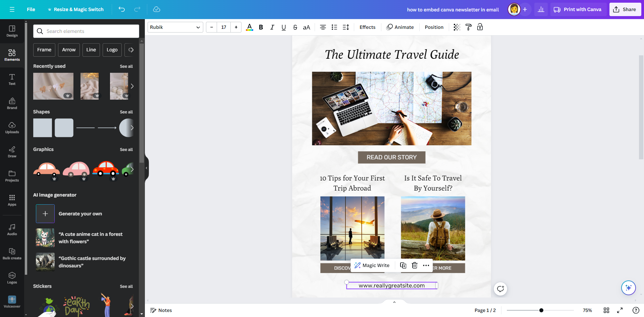This screenshot has width=644, height=317.
Task: Toggle bold formatting
Action: click(x=261, y=27)
